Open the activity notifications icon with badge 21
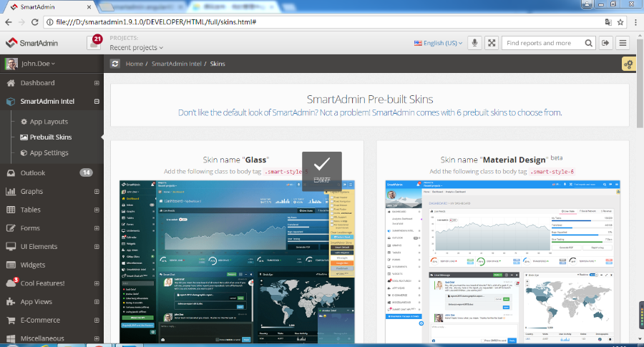 [94, 43]
